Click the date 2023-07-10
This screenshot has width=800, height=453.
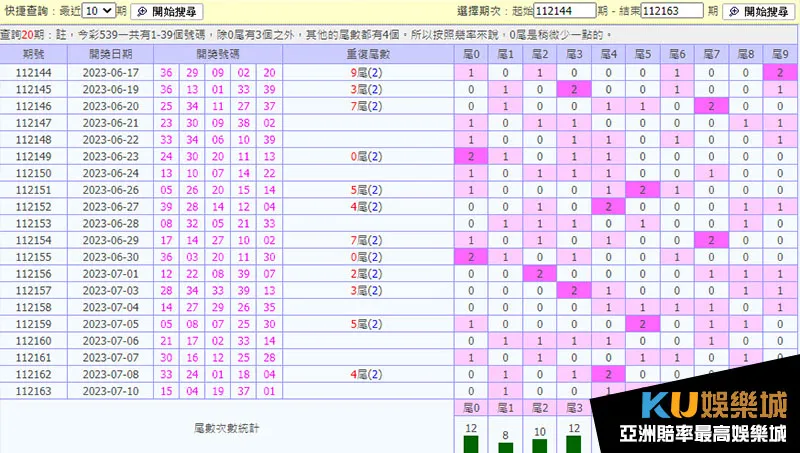point(110,391)
